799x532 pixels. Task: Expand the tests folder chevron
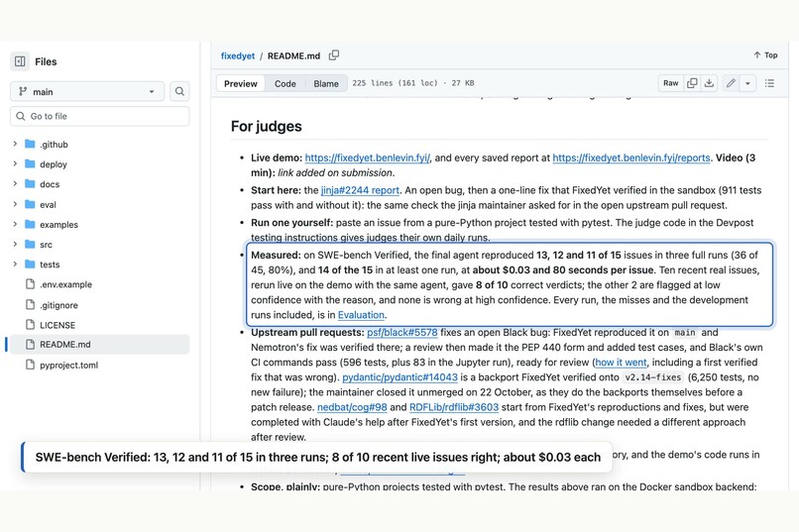15,265
